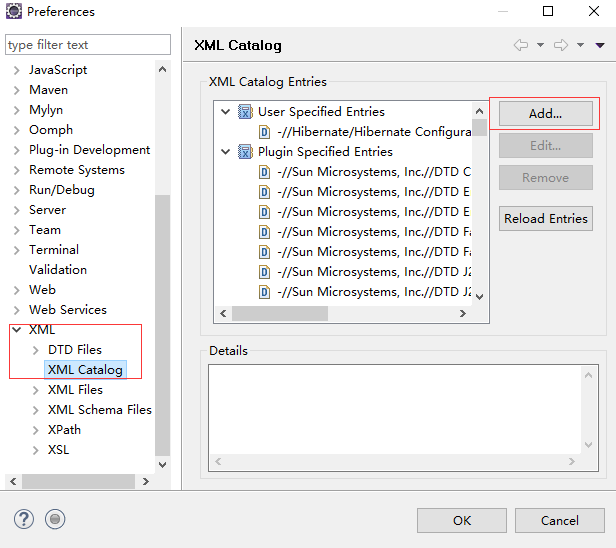616x548 pixels.
Task: Expand the Team node
Action: pos(16,230)
